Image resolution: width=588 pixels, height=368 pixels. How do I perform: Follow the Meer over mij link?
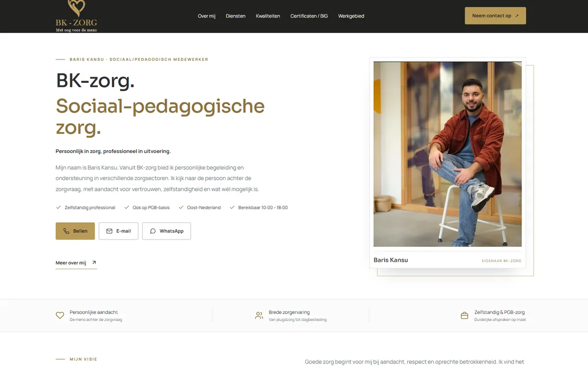pos(76,263)
